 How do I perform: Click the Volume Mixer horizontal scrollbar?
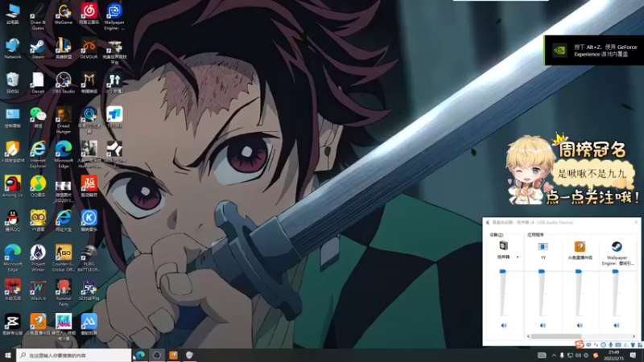click(556, 336)
